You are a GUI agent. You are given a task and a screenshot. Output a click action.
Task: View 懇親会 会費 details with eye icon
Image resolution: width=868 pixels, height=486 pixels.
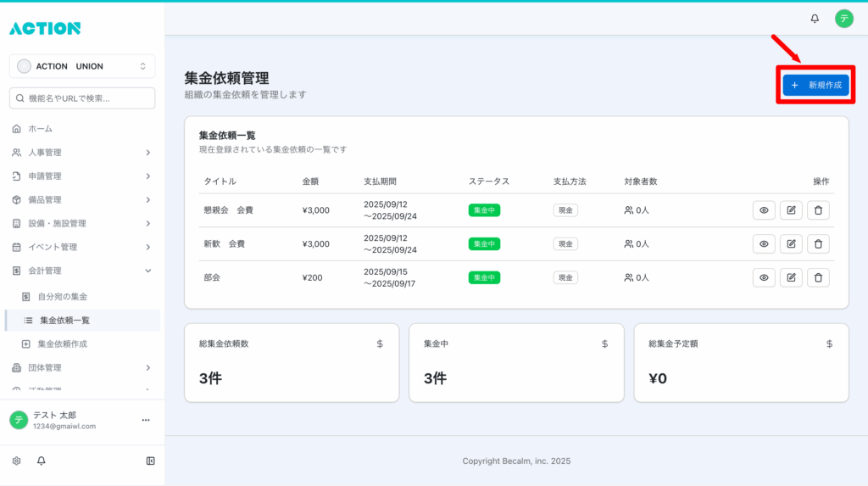764,210
